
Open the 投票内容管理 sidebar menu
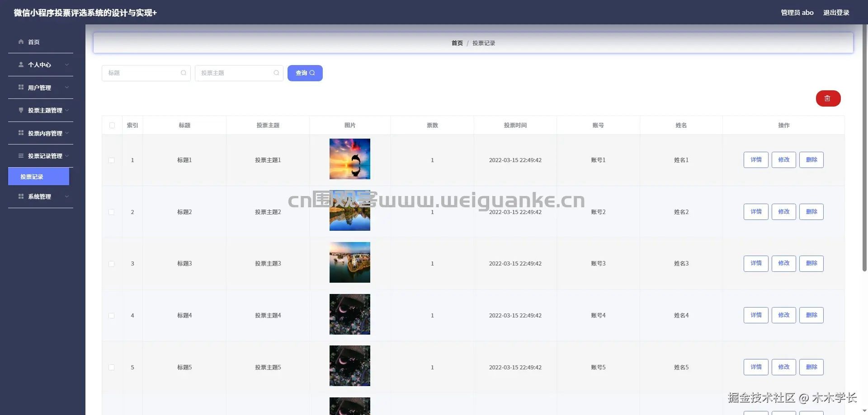(x=41, y=133)
